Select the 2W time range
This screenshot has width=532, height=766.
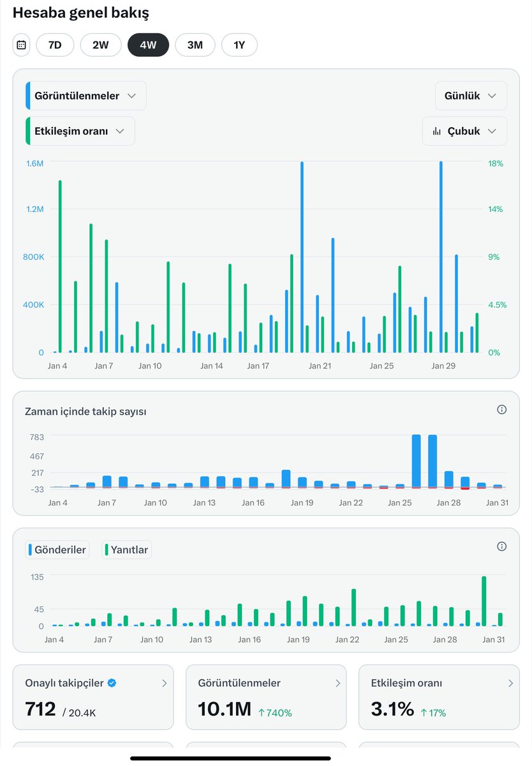pos(101,45)
